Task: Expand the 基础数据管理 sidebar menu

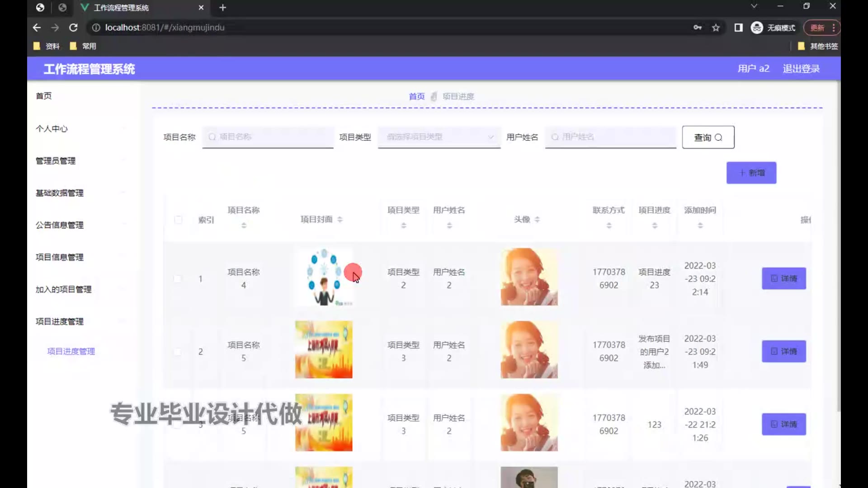Action: pyautogui.click(x=59, y=193)
